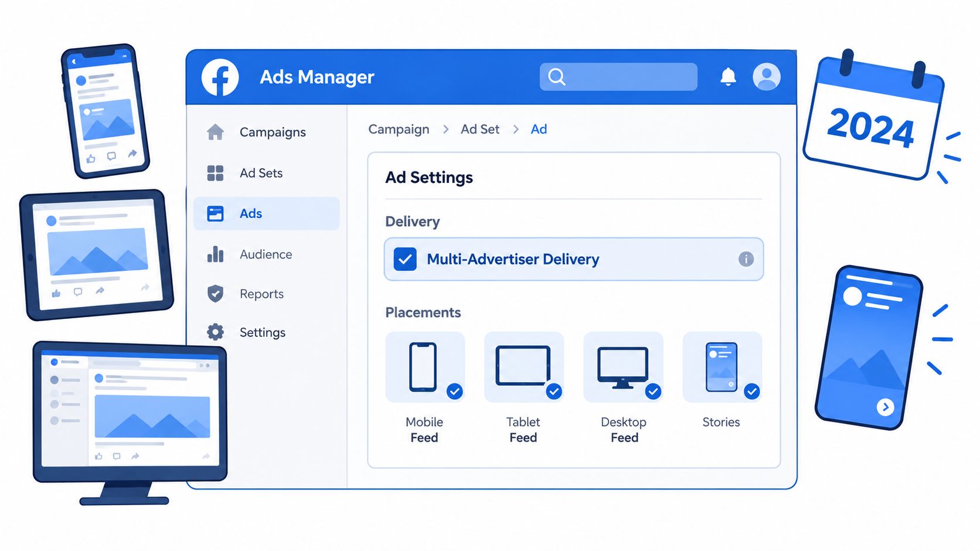Open Audience in the sidebar
This screenshot has width=980, height=551.
tap(267, 254)
